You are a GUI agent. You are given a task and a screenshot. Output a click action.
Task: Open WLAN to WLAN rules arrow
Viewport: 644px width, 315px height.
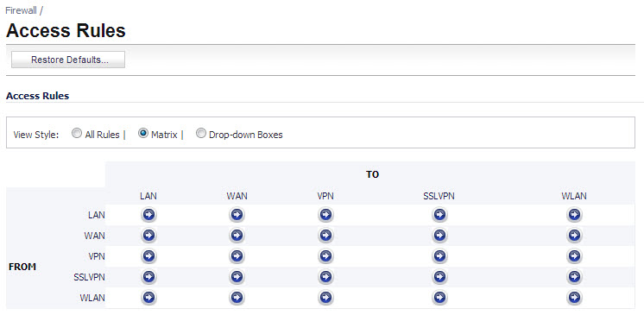(x=574, y=298)
